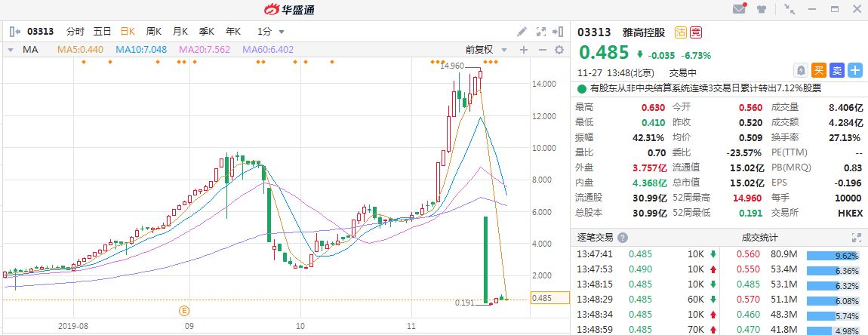Expand the trade statistics panel icon
Image resolution: width=868 pixels, height=335 pixels.
[x=856, y=238]
